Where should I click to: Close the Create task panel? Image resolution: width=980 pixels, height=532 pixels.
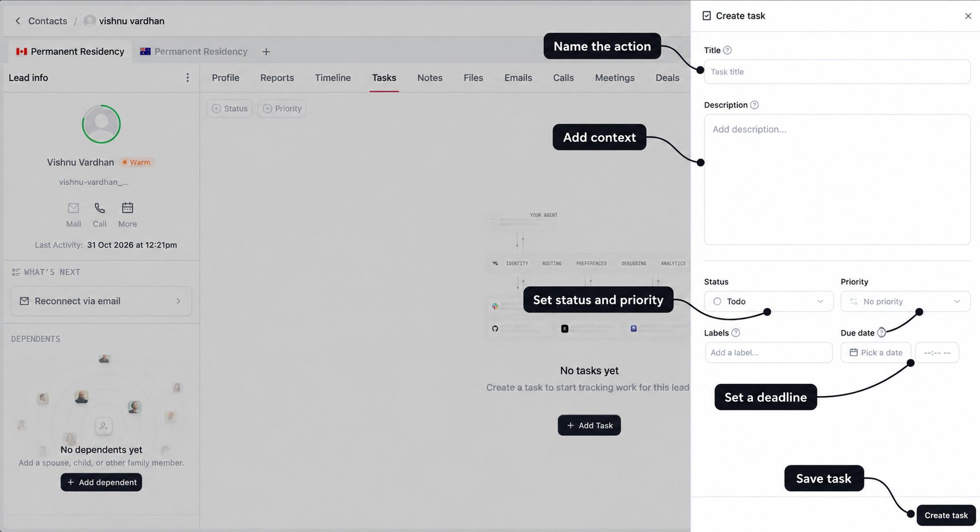click(x=968, y=16)
